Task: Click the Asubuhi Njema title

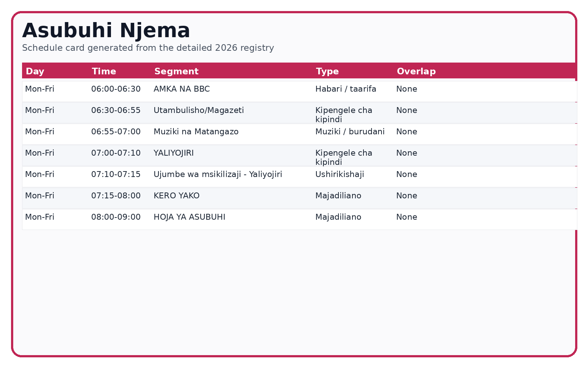Action: pyautogui.click(x=106, y=31)
